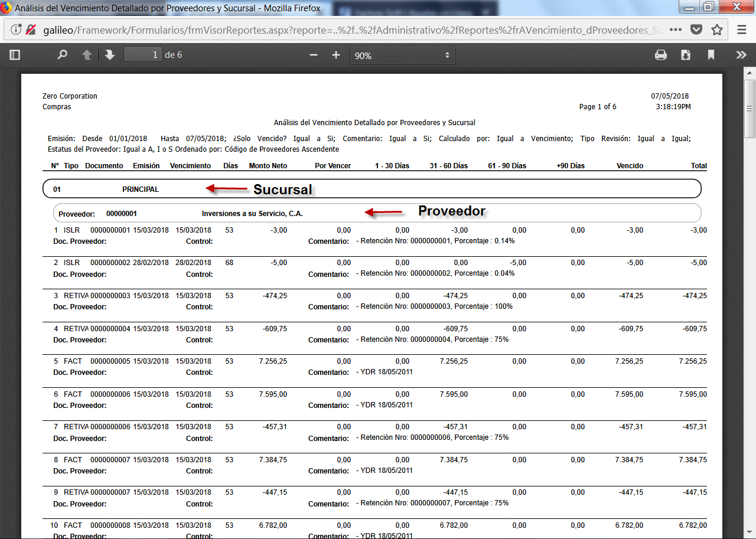Viewport: 756px width, 539px height.
Task: Toggle the PDF sidebar panel
Action: point(15,55)
